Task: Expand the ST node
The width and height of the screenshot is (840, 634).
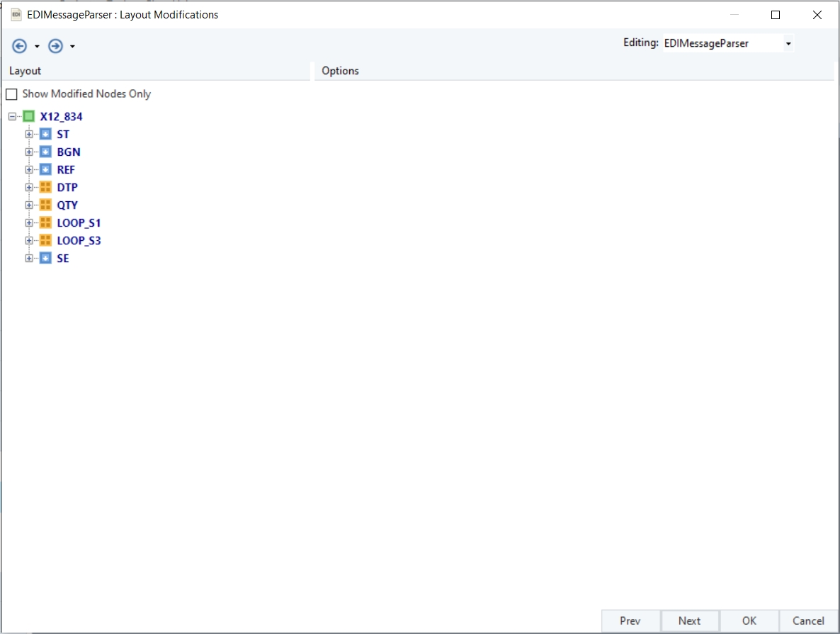Action: tap(29, 134)
